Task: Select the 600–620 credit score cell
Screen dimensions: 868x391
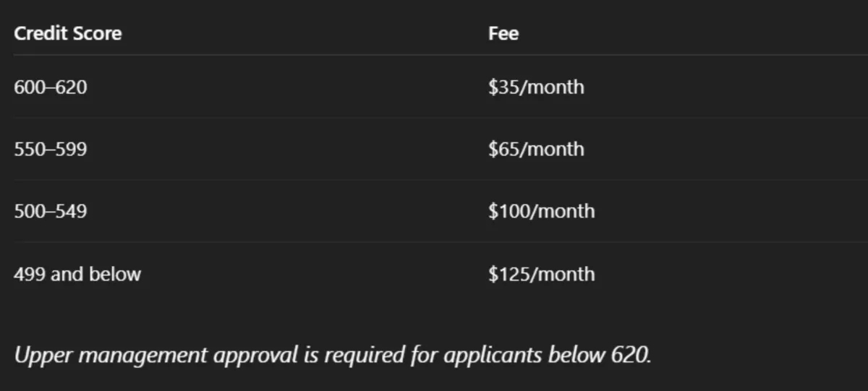Action: pyautogui.click(x=51, y=87)
